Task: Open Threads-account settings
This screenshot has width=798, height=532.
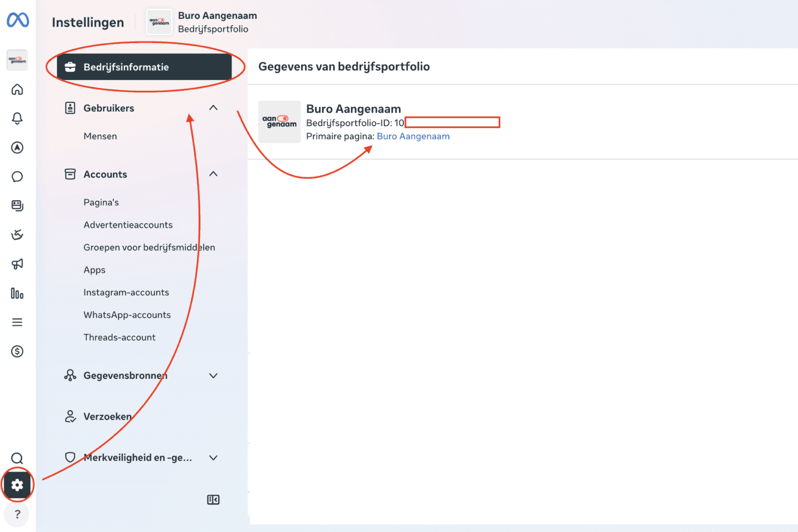Action: coord(120,337)
